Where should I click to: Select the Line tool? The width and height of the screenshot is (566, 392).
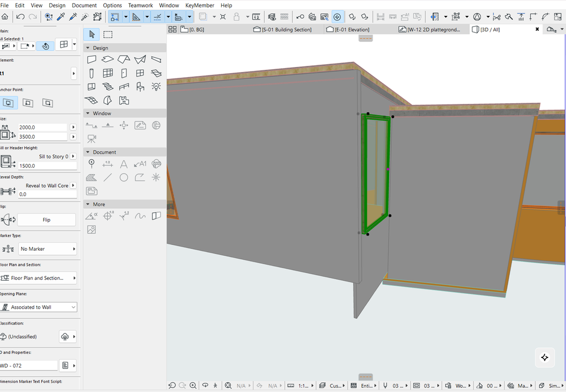[x=108, y=177]
